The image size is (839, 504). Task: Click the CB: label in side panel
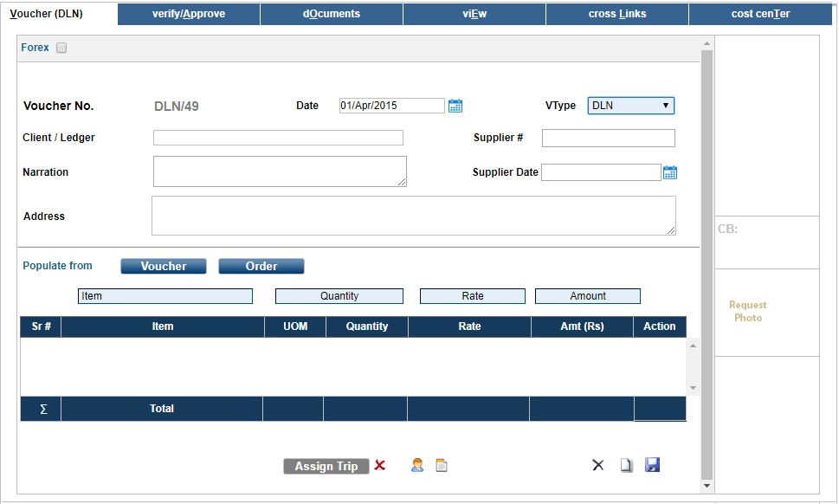tap(727, 229)
